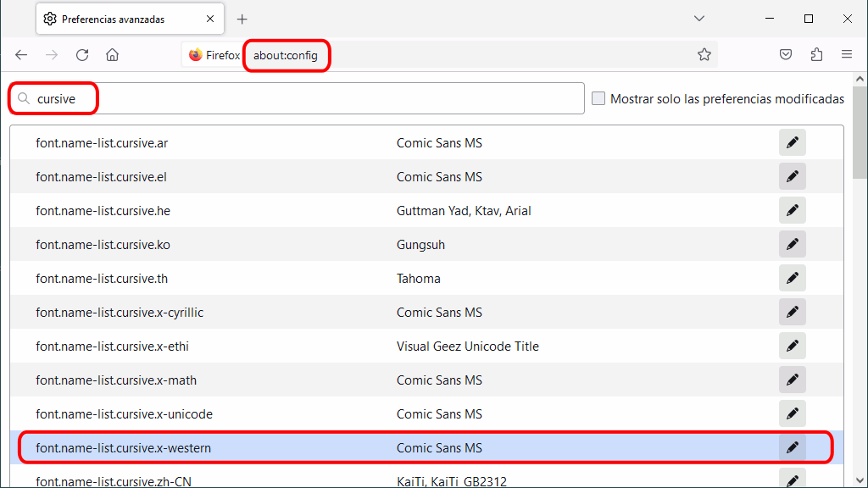Screen dimensions: 868x488
Task: Click the Tahoma value
Action: (x=419, y=278)
